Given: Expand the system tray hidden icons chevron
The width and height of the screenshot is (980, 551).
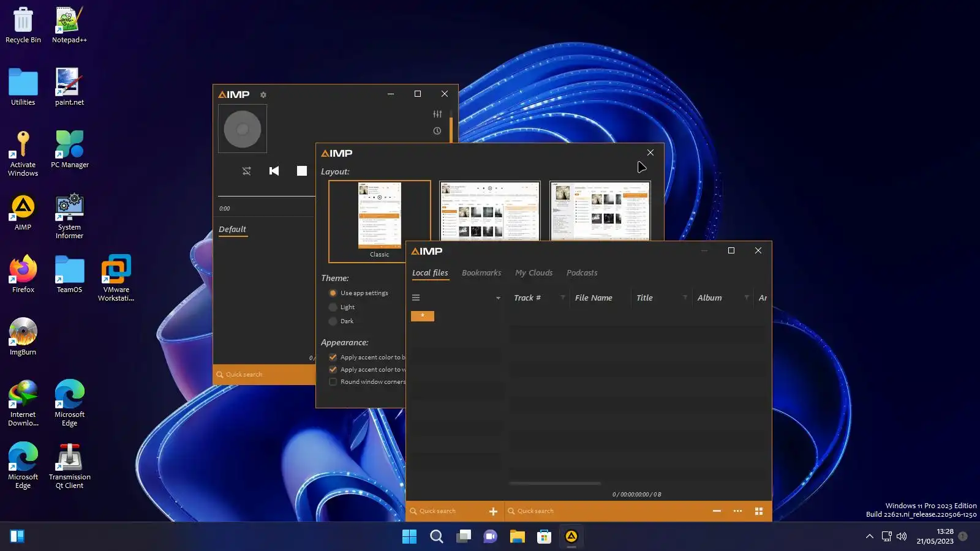Looking at the screenshot, I should click(x=869, y=537).
